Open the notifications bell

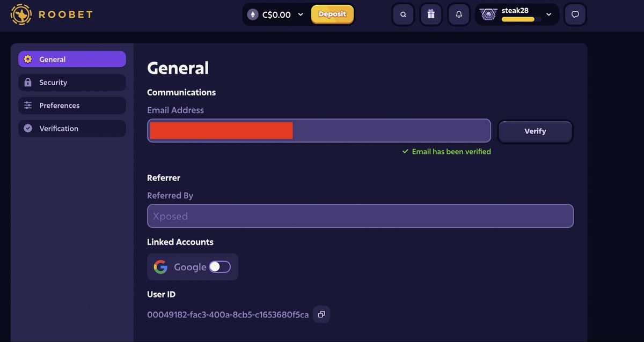pyautogui.click(x=459, y=14)
